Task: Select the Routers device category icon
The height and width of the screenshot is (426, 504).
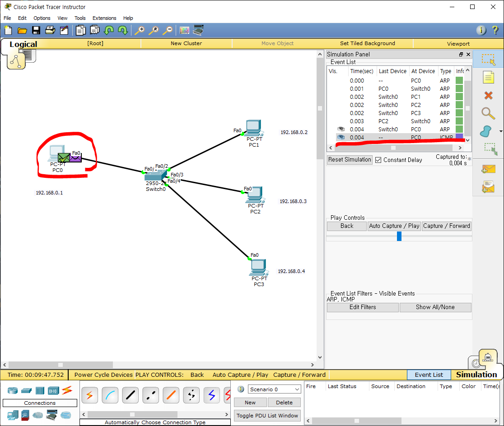Action: click(13, 391)
